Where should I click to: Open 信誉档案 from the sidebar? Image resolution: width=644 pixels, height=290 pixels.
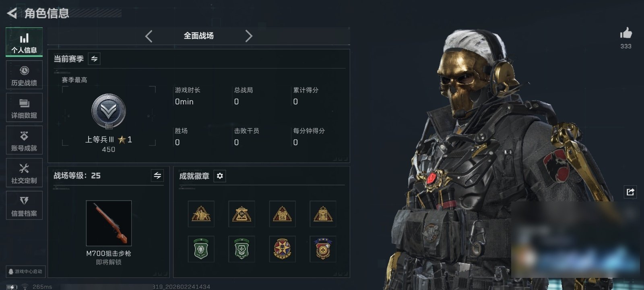click(24, 205)
